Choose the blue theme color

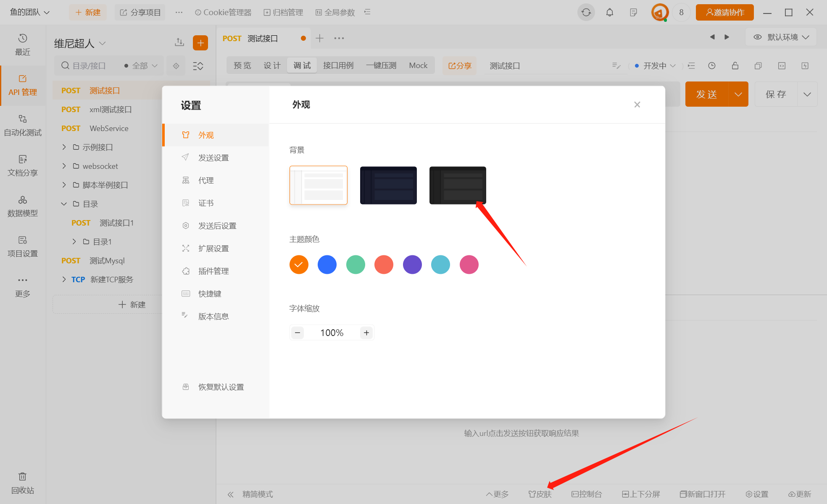(x=327, y=265)
